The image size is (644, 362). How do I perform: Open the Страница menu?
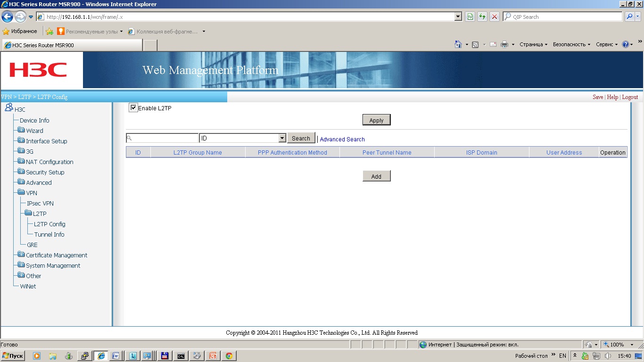[x=533, y=45]
